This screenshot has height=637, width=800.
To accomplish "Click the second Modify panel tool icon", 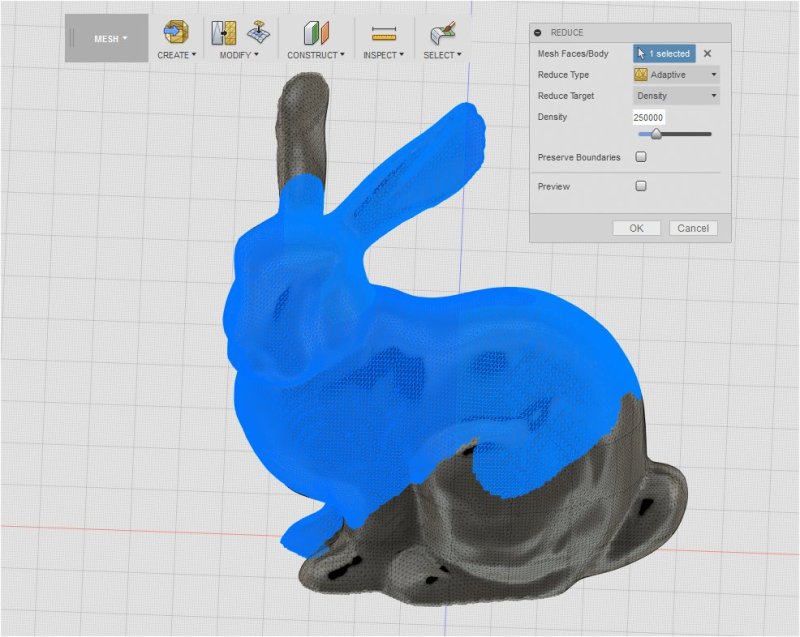I will coord(257,32).
